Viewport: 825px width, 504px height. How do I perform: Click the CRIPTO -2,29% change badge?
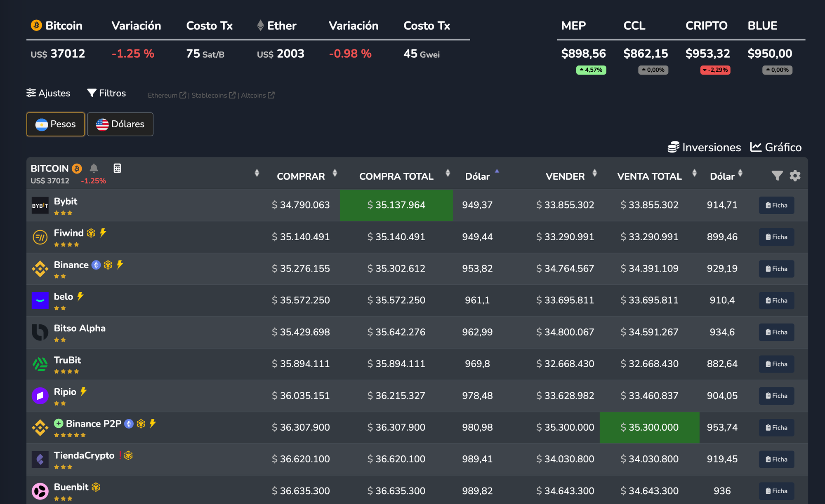tap(716, 70)
